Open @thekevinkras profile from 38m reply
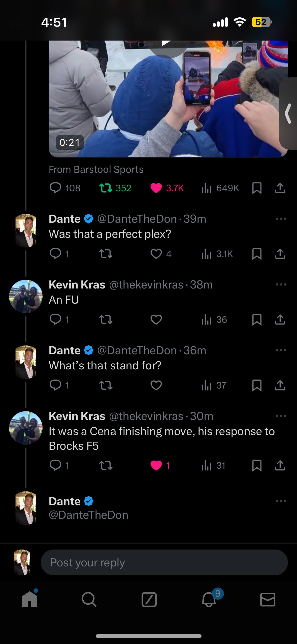 [x=146, y=285]
